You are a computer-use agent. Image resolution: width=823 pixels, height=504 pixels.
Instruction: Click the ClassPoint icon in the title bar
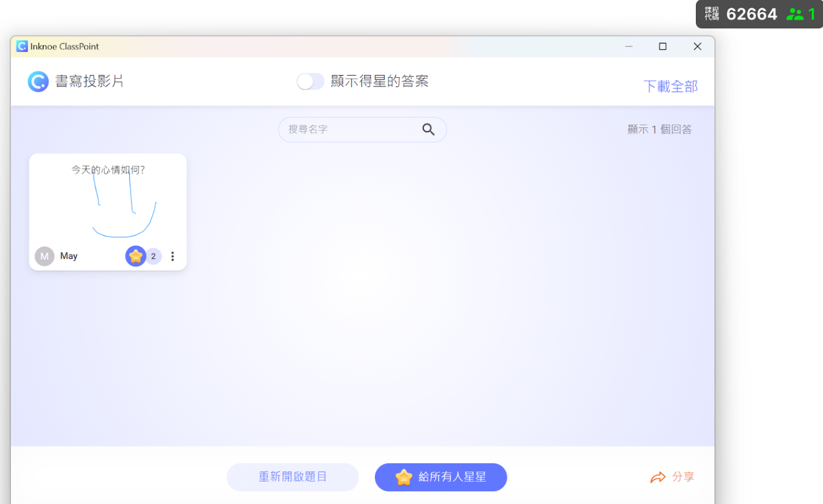(x=21, y=47)
